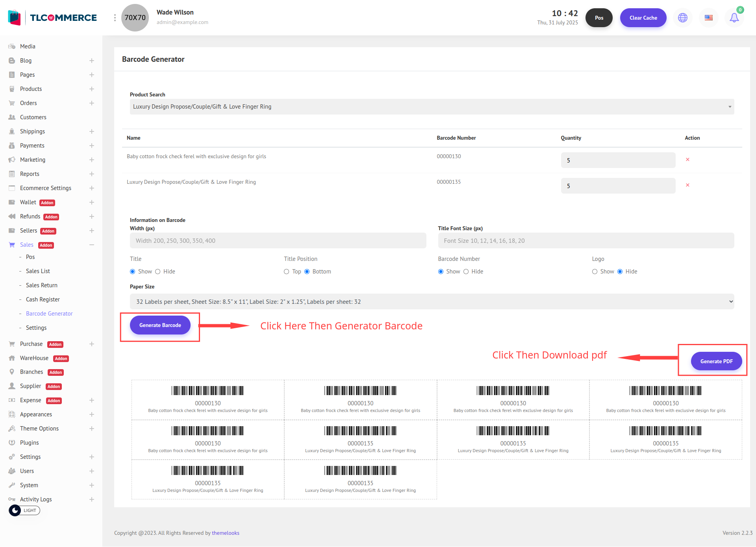This screenshot has height=547, width=756.
Task: Click the Generate PDF button
Action: [716, 361]
